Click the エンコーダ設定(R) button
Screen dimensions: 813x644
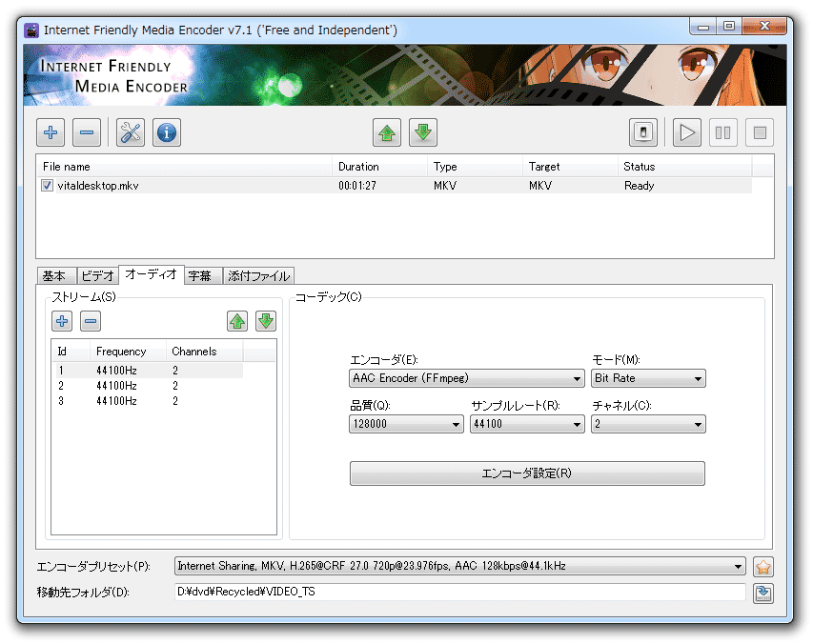pos(527,473)
